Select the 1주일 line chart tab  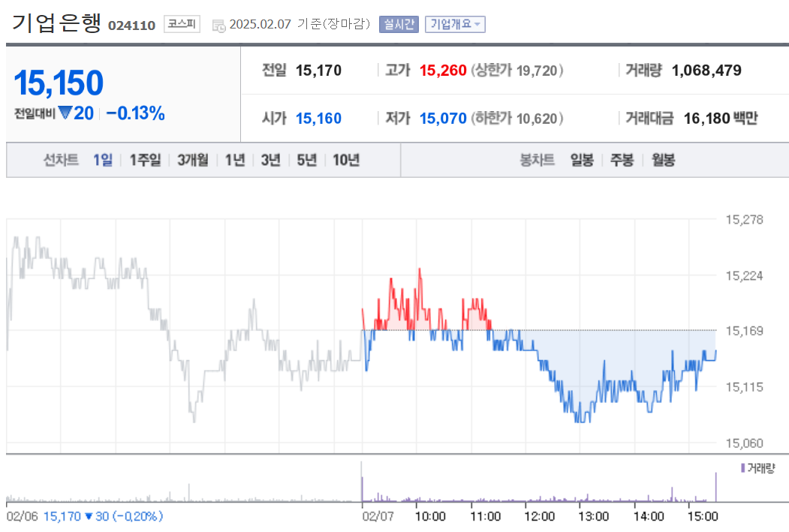click(x=145, y=160)
